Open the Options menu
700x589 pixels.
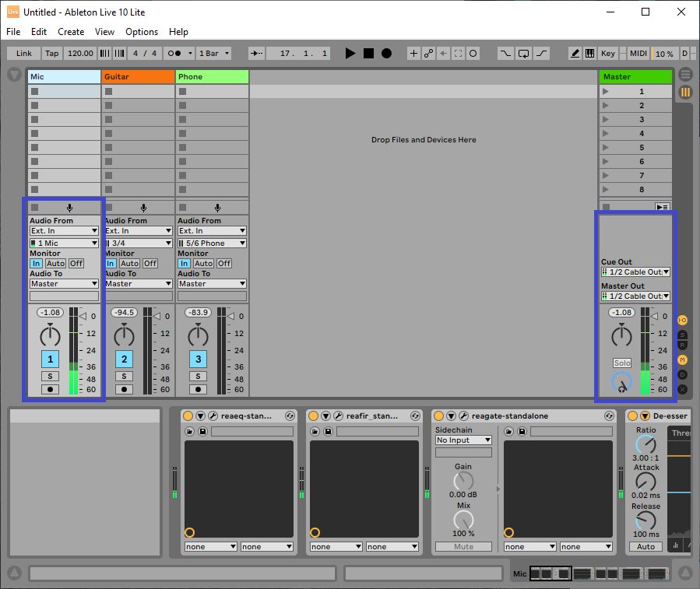click(142, 32)
